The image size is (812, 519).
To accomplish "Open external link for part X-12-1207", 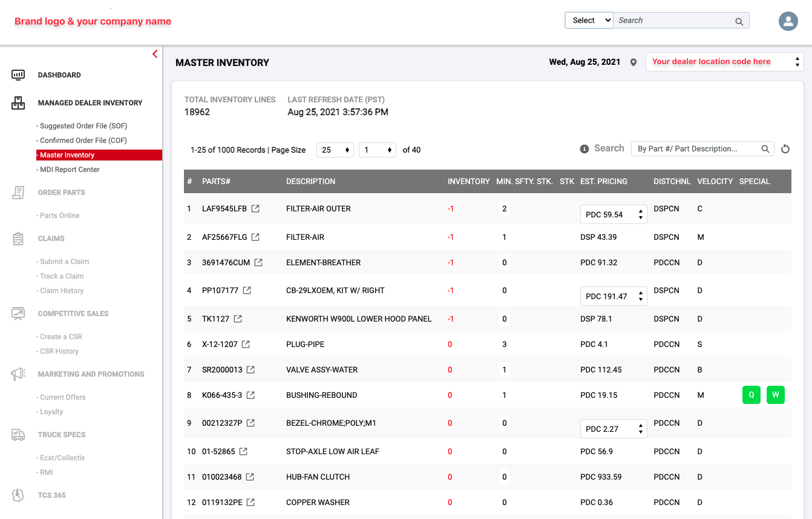I will (246, 344).
